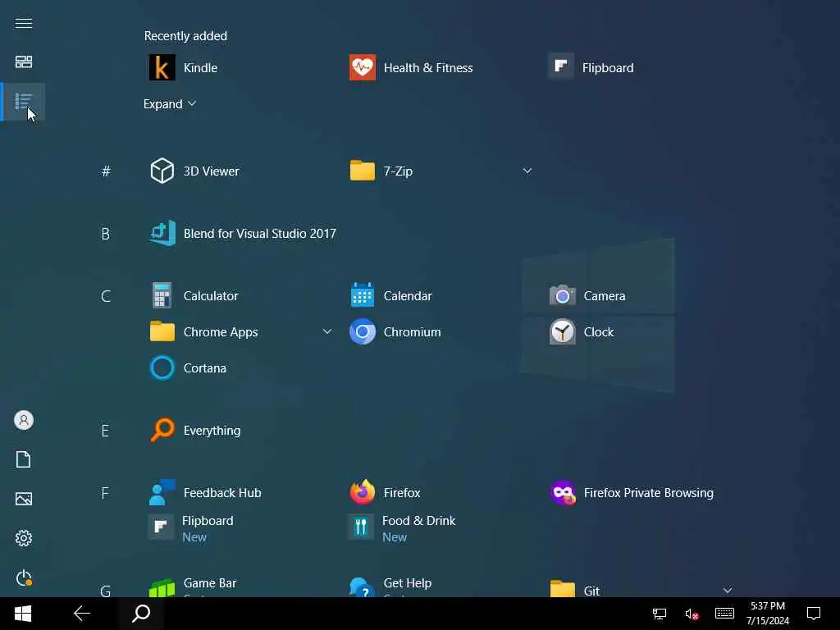
Task: Click the muted volume tray icon
Action: 692,614
